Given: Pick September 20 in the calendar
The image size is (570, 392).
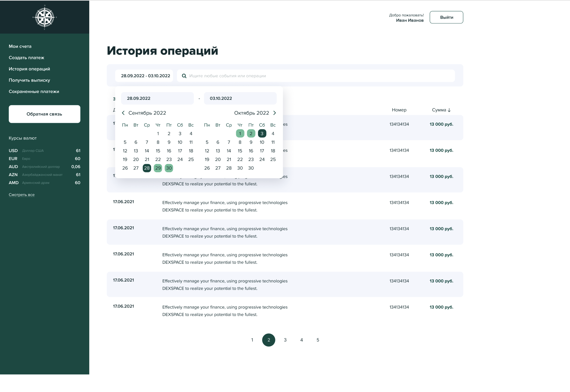Looking at the screenshot, I should pos(136,159).
